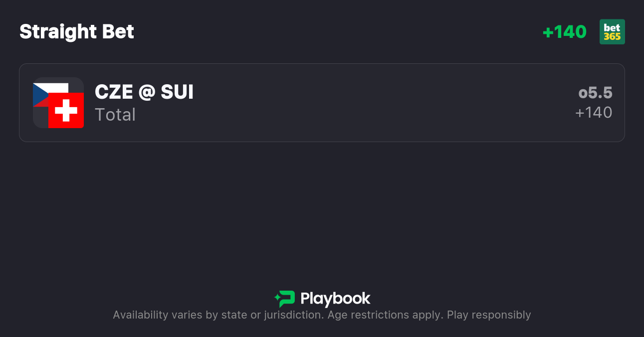Click the blue triangle of Czech flag
644x337 pixels.
point(39,95)
